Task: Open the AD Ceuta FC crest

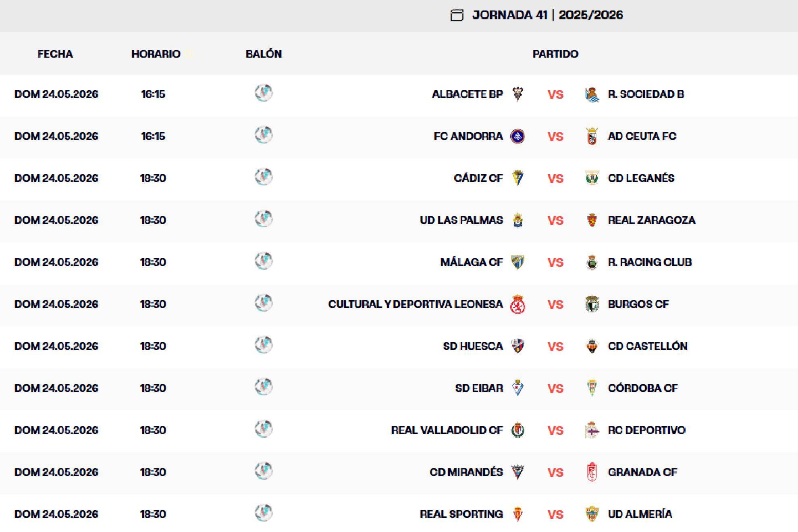Action: (x=592, y=136)
